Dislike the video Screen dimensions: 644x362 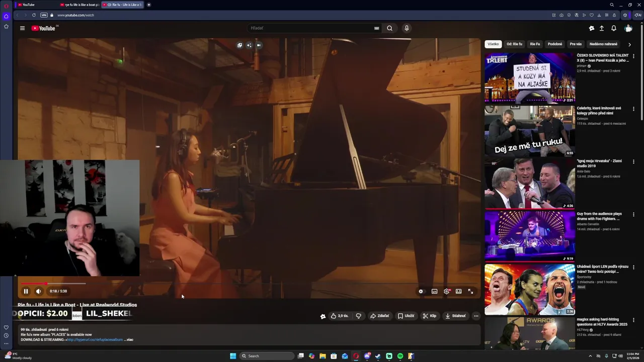click(358, 316)
